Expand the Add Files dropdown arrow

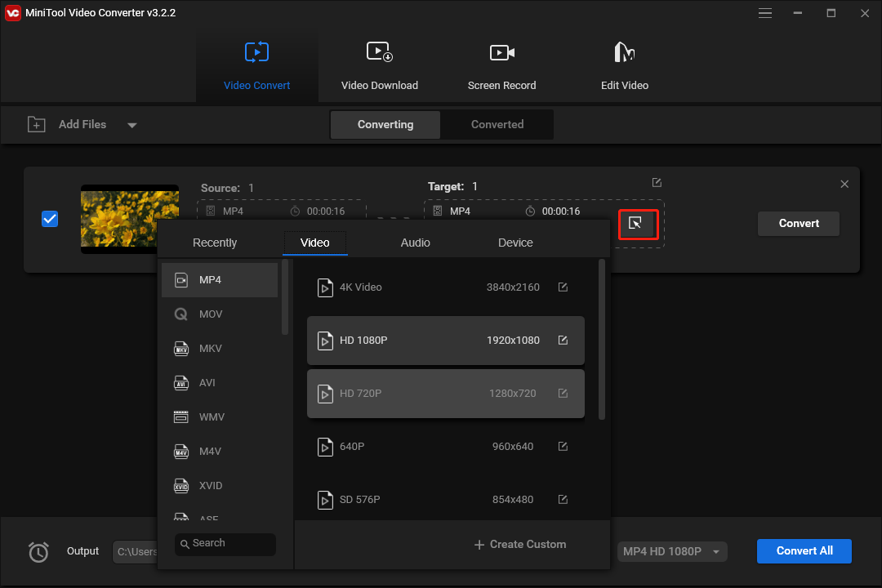click(131, 124)
